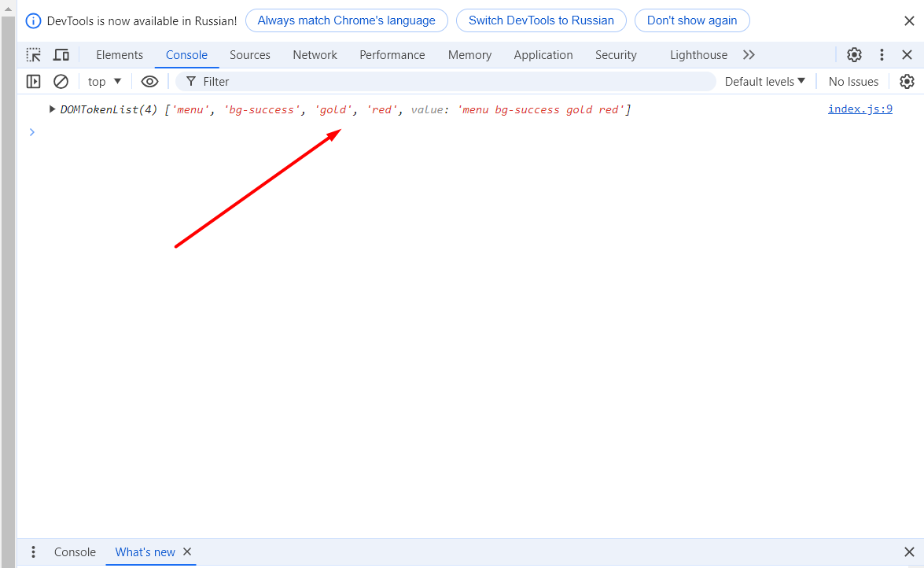The image size is (924, 568).
Task: Close DevTools with the tab bar X
Action: [x=907, y=55]
